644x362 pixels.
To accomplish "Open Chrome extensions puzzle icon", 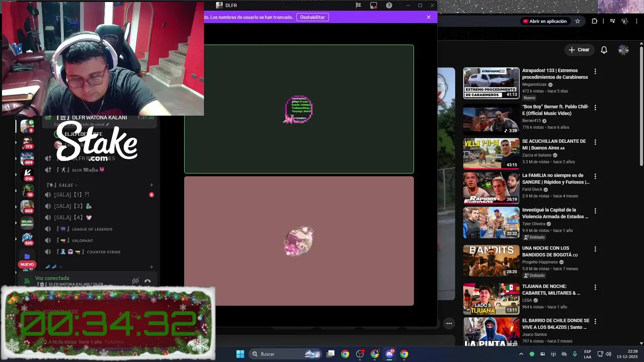I will coord(595,21).
